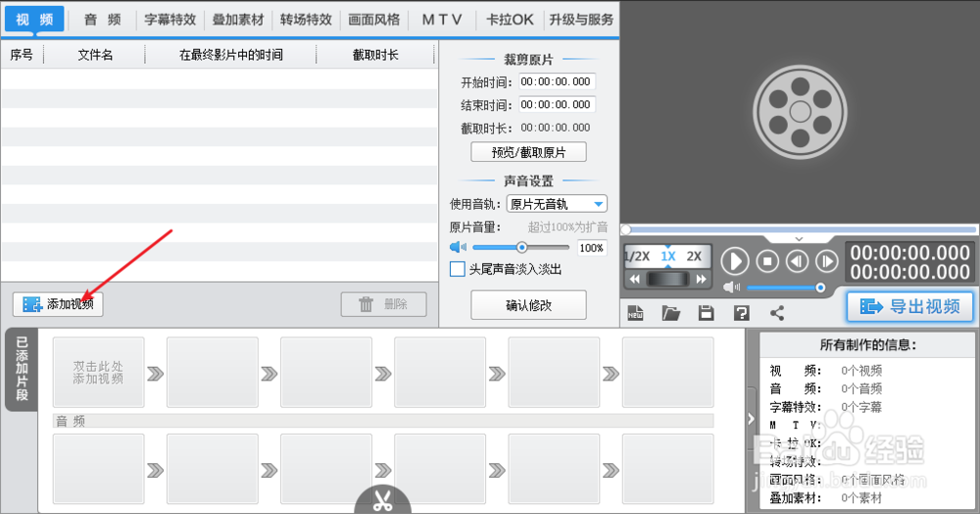This screenshot has width=980, height=514.
Task: Edit the 结束时间 time field
Action: (557, 104)
